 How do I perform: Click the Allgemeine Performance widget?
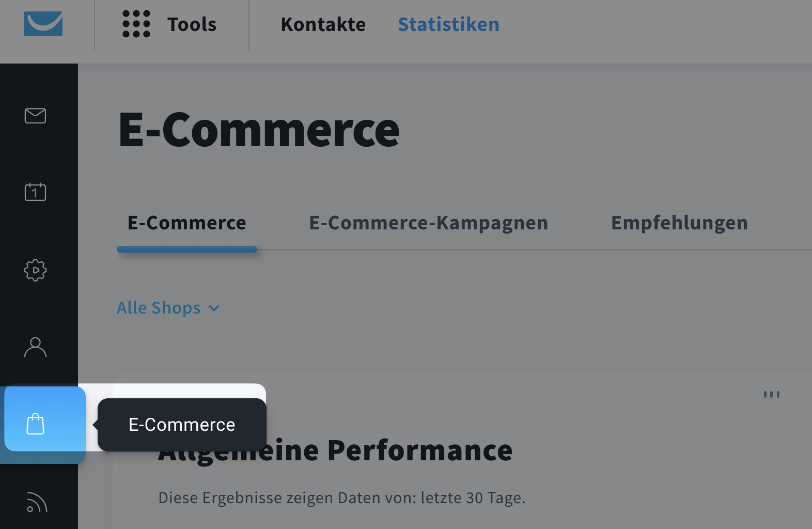coord(335,449)
